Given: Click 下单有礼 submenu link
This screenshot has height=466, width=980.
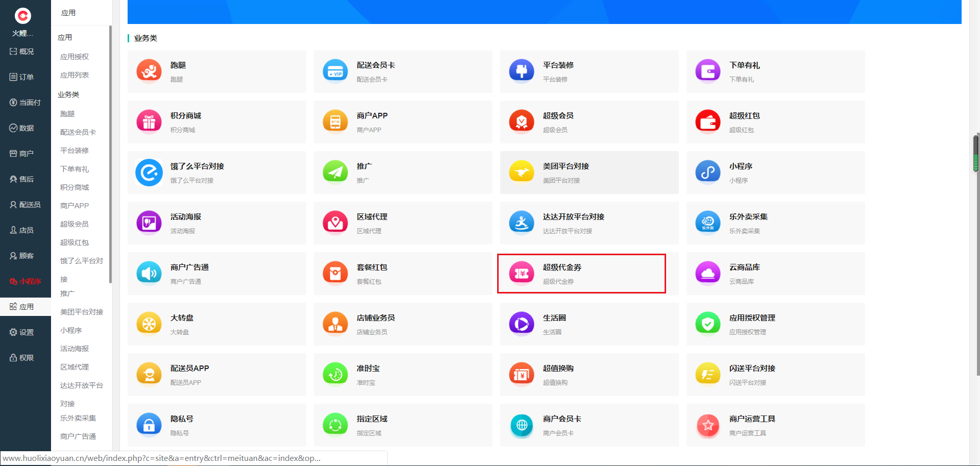Looking at the screenshot, I should (x=75, y=169).
